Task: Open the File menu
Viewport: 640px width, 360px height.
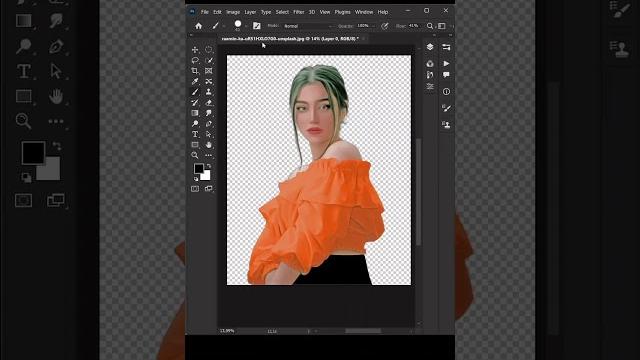Action: pos(204,12)
